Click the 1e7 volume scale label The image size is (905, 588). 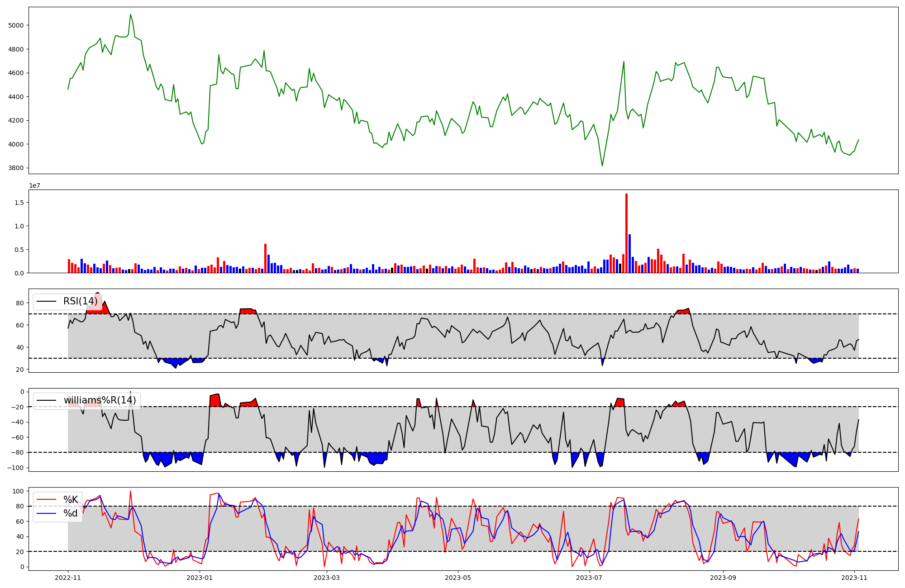point(36,186)
